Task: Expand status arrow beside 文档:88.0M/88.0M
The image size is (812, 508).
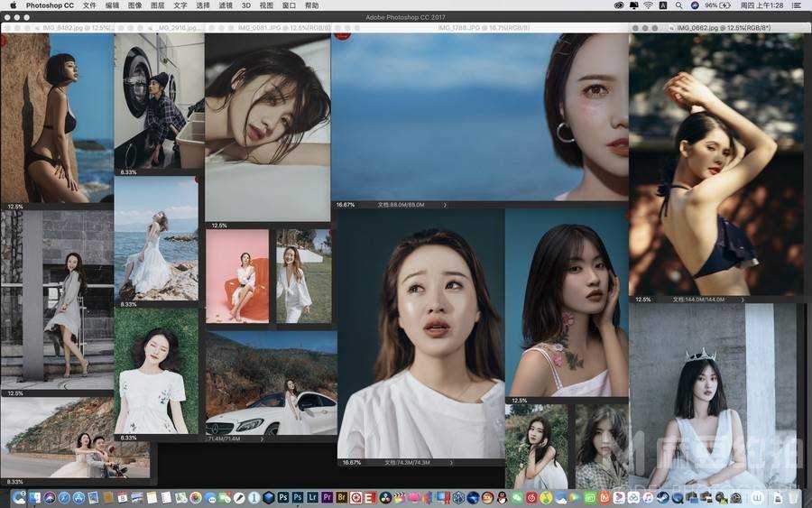Action: click(445, 205)
